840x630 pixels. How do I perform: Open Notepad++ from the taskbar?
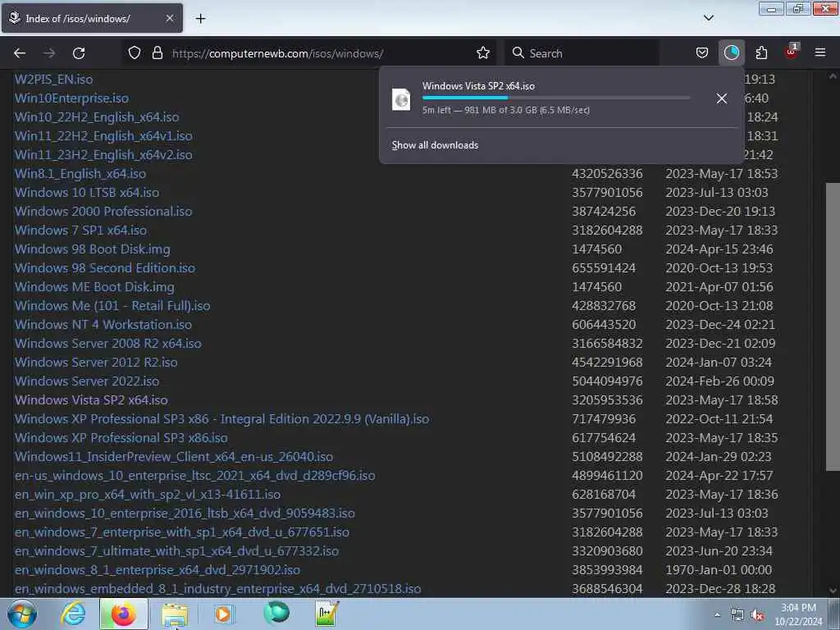pos(326,614)
